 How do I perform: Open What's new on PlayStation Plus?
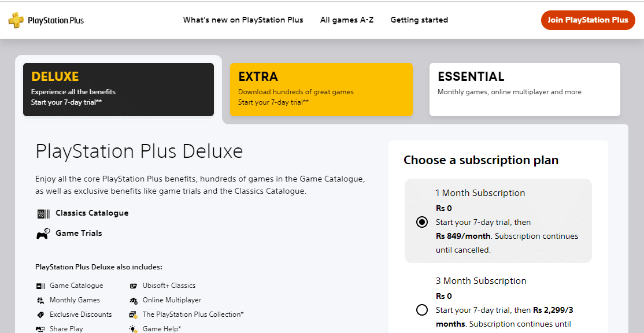pos(243,20)
